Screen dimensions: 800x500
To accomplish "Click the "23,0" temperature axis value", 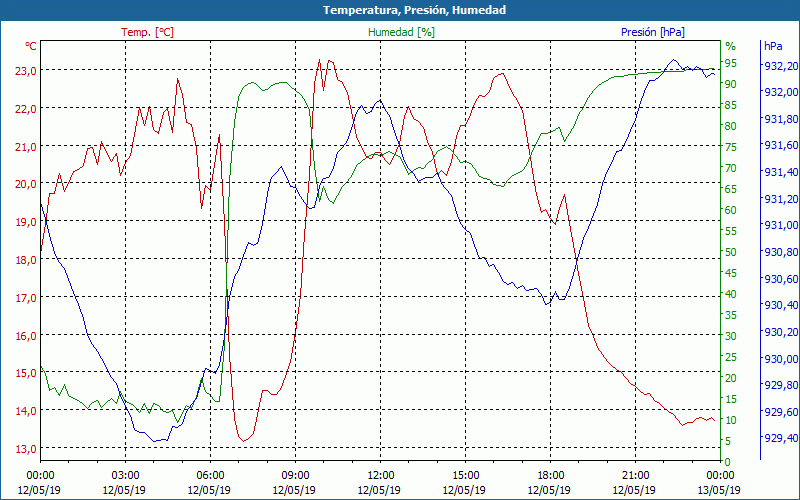I will coord(26,71).
